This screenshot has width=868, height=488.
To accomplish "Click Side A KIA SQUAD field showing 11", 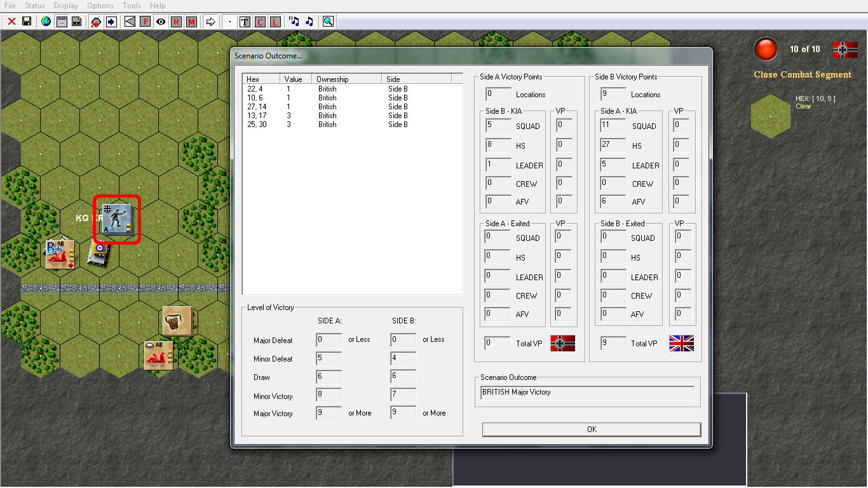I will point(613,126).
